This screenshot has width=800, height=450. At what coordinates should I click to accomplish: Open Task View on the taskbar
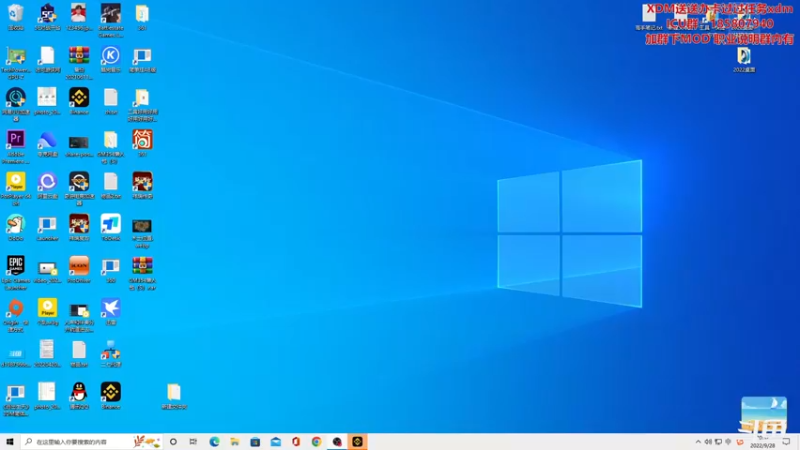[x=193, y=442]
